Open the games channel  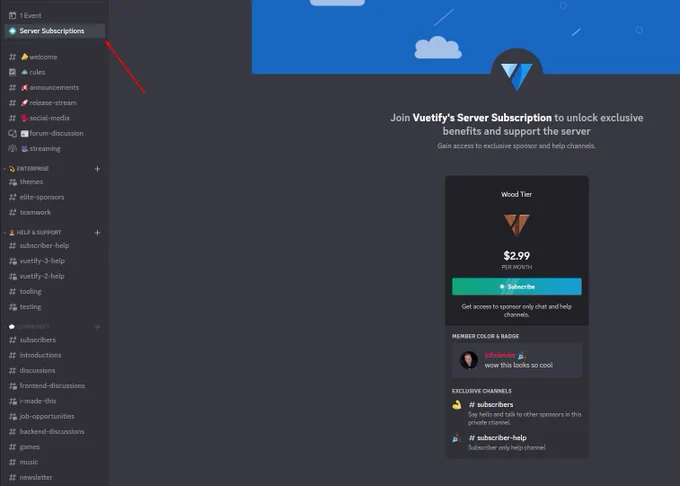[x=54, y=447]
